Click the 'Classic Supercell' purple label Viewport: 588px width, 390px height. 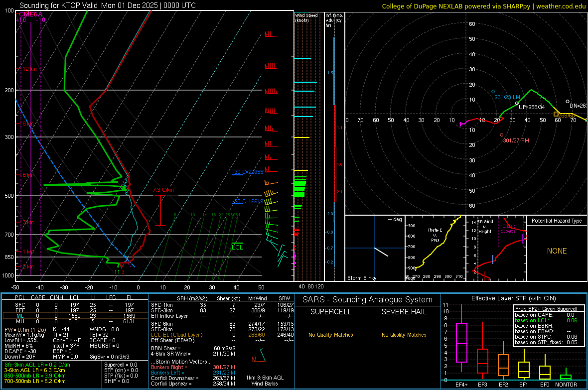point(509,229)
